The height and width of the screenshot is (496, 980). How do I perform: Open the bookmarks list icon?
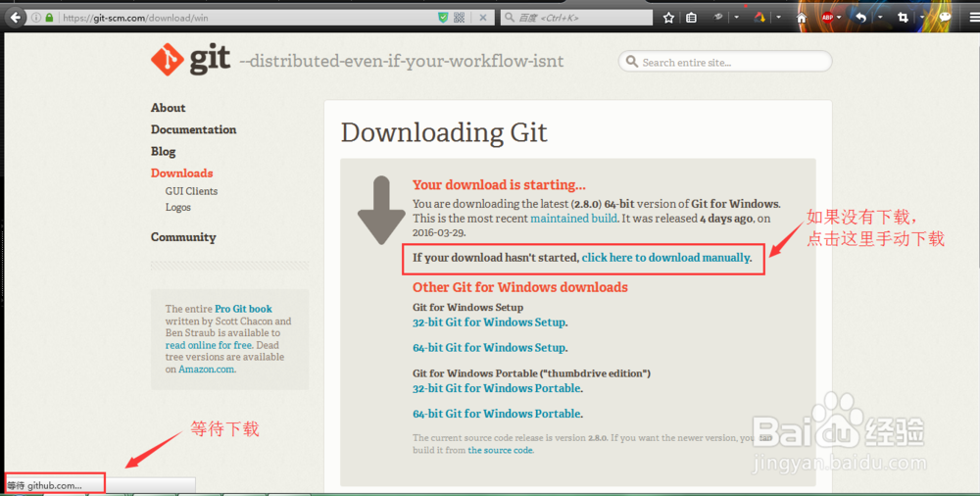click(691, 18)
